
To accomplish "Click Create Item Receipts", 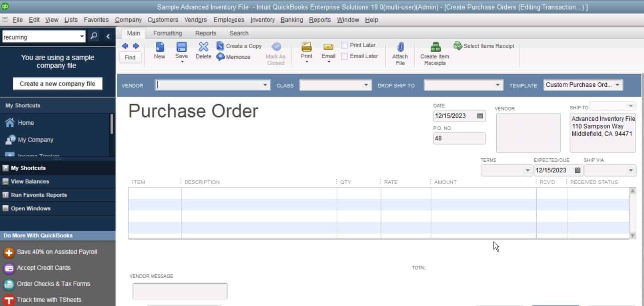I will coord(435,54).
